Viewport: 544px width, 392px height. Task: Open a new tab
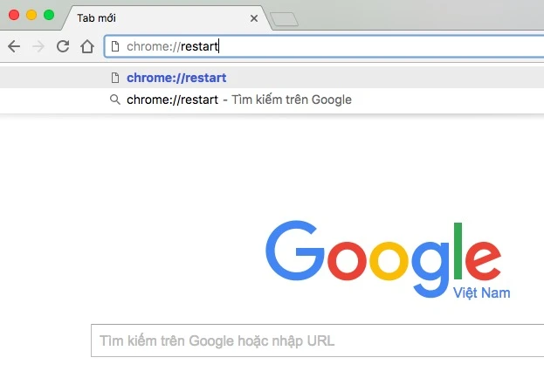(x=284, y=18)
